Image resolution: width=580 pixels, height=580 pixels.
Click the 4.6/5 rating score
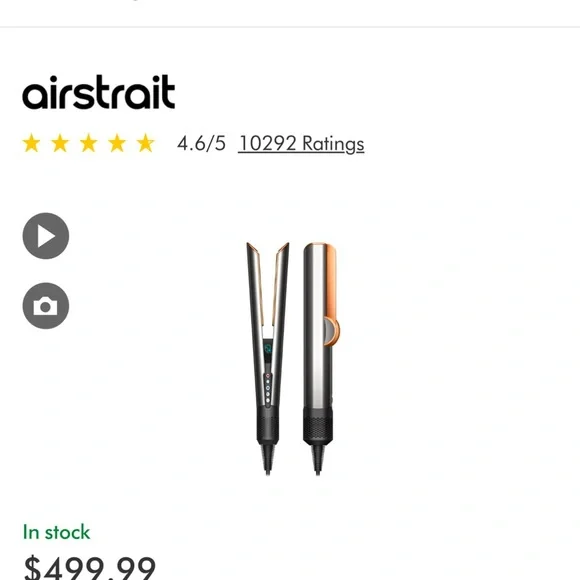pos(201,143)
